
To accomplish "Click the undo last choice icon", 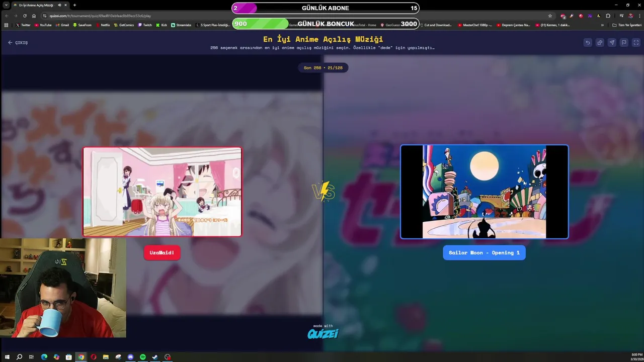I will point(588,43).
